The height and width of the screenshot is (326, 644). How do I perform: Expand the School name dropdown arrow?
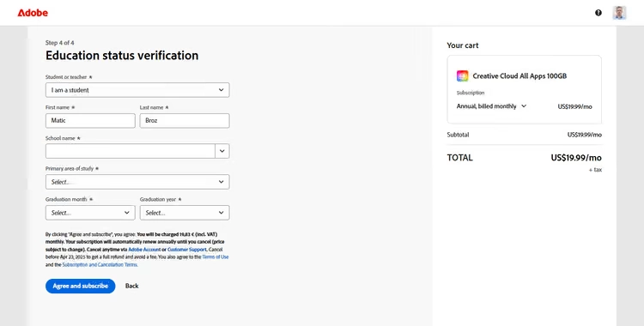tap(222, 151)
